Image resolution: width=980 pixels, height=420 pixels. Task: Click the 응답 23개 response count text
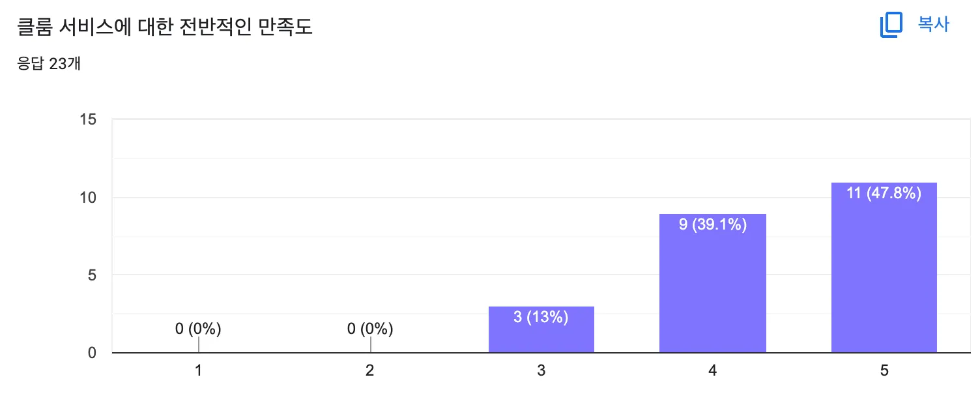coord(48,64)
